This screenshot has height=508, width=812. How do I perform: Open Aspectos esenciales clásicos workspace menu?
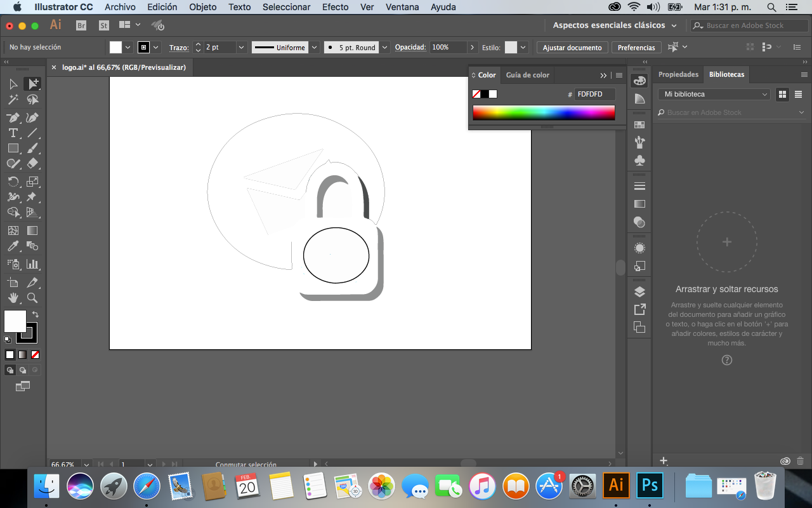pyautogui.click(x=615, y=25)
